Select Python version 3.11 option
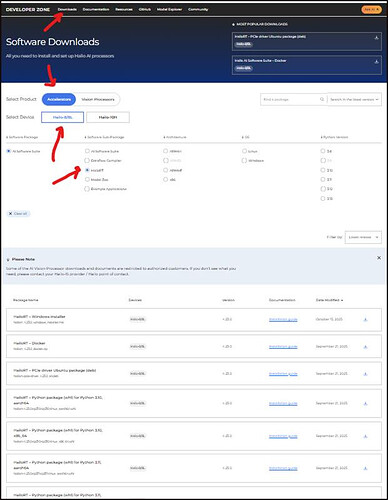 tap(323, 179)
